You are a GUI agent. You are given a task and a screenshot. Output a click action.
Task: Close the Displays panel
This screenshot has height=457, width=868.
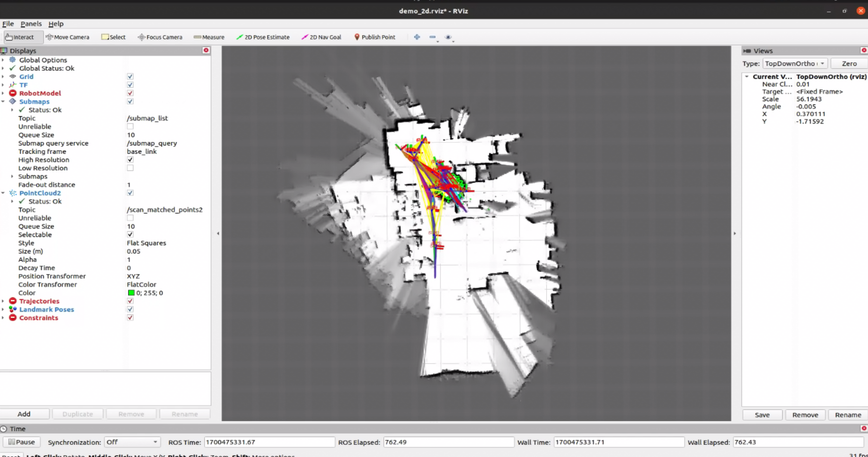[206, 51]
